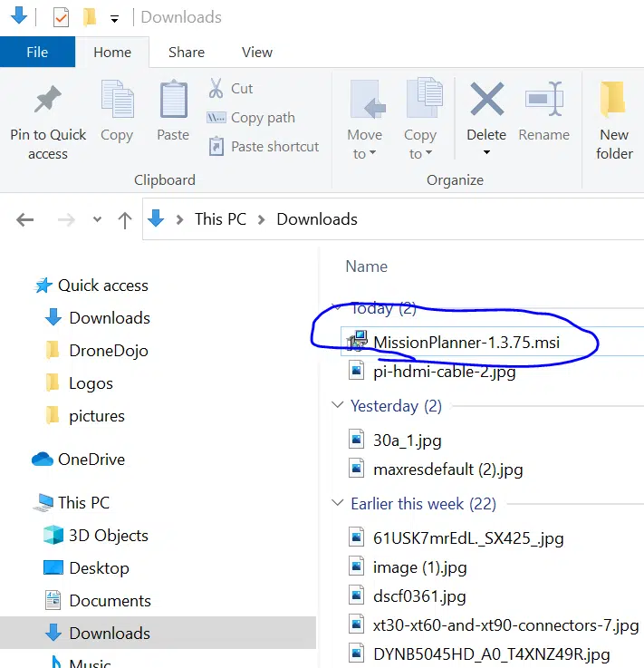Click Earlier this week (22) header text
Screen dimensions: 644x668
pyautogui.click(x=424, y=504)
